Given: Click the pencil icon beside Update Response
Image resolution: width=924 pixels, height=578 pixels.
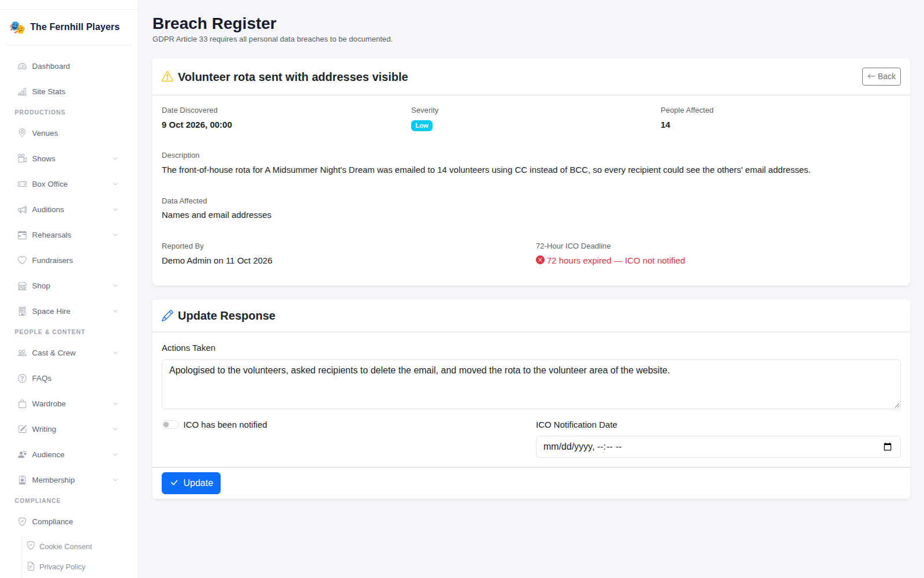Looking at the screenshot, I should (x=167, y=316).
